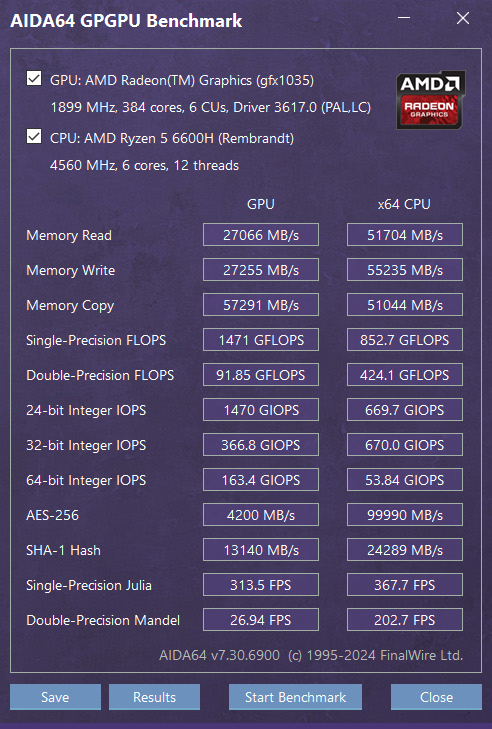492x729 pixels.
Task: Click the AMD Radeon Graphics logo
Action: coord(431,99)
